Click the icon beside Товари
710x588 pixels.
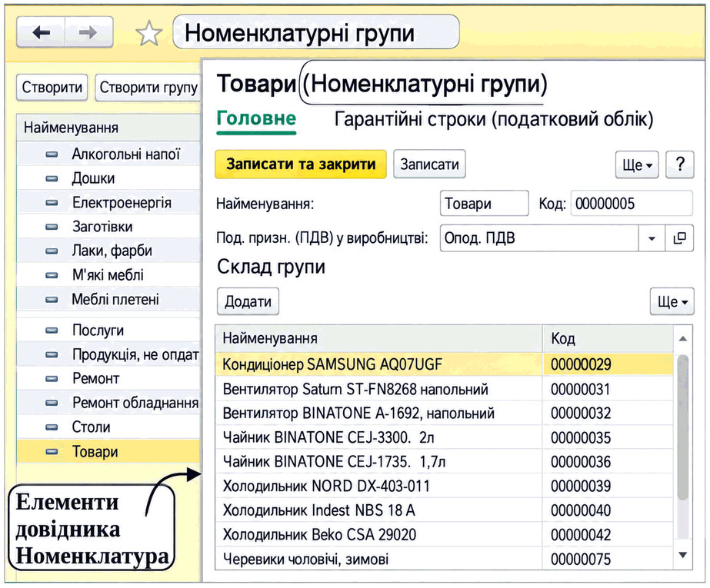[x=52, y=451]
